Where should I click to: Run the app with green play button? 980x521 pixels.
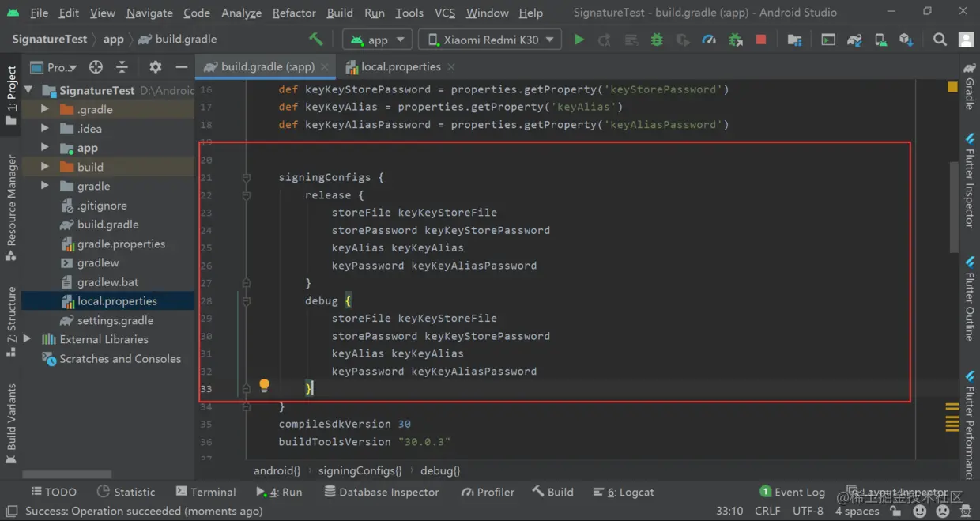coord(579,40)
